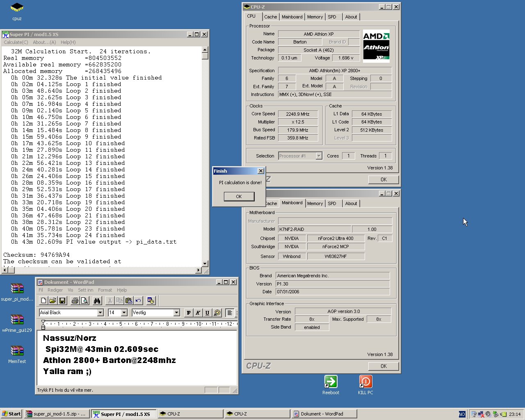Click OK button in top CPU-Z window
This screenshot has height=420, width=525.
(x=383, y=180)
